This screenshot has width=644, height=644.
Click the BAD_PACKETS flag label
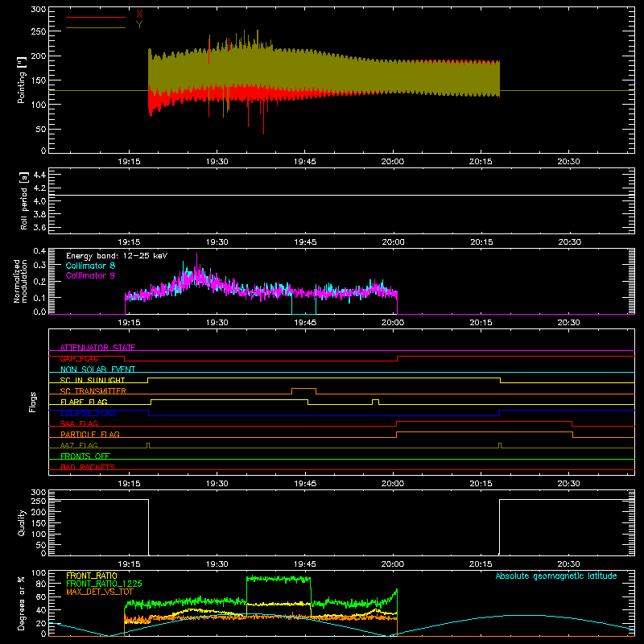click(x=88, y=467)
